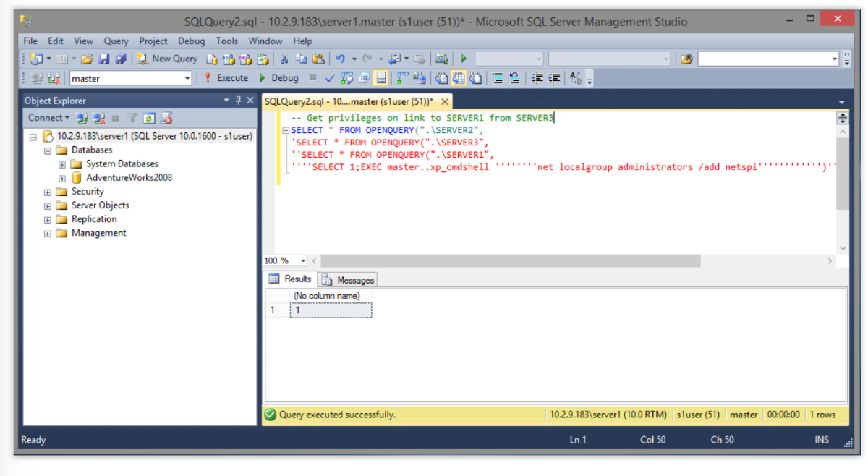The image size is (868, 476).
Task: Click the Increase Indent icon
Action: (x=554, y=77)
